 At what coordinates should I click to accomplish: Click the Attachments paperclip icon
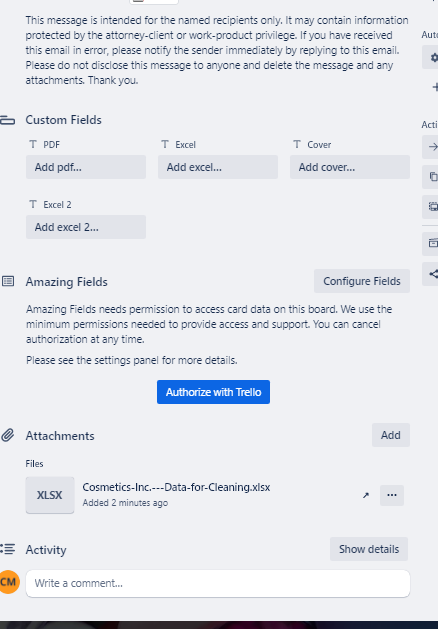click(8, 435)
